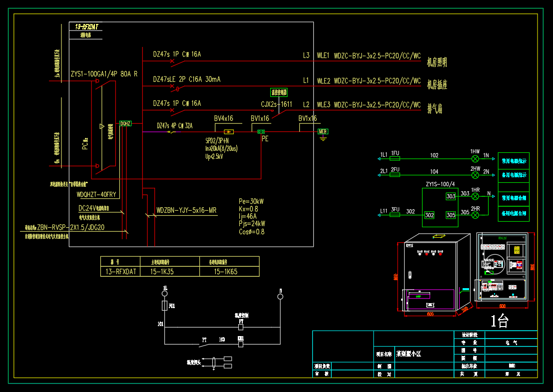Select the 备用电源合闸 legend cell
The image size is (553, 392).
pos(514,213)
